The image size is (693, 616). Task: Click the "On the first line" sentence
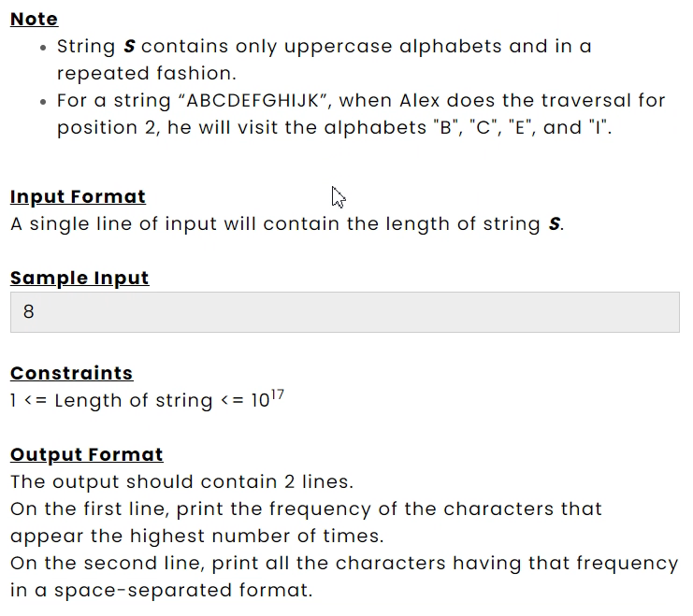(x=306, y=523)
